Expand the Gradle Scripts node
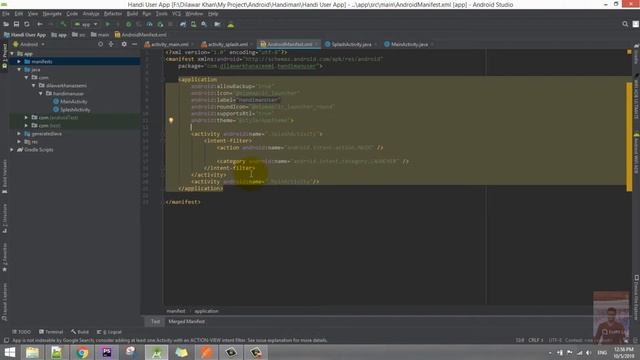Image resolution: width=640 pixels, height=360 pixels. (x=12, y=150)
